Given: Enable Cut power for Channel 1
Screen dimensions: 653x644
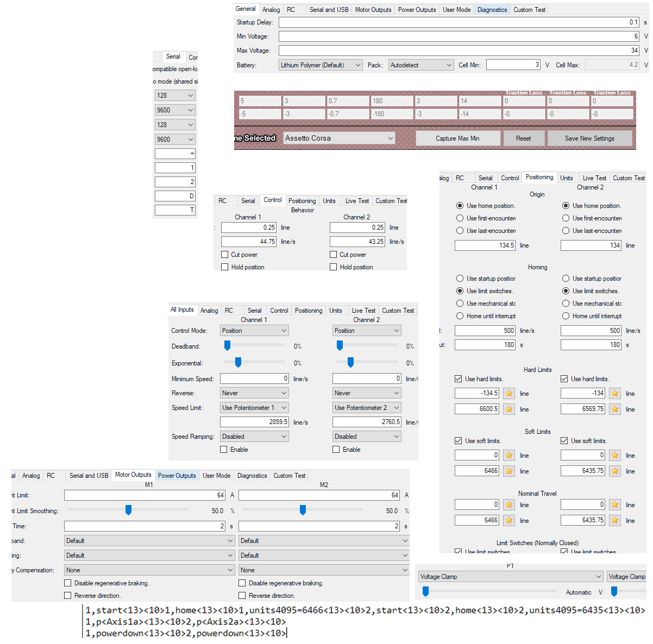Looking at the screenshot, I should 224,255.
